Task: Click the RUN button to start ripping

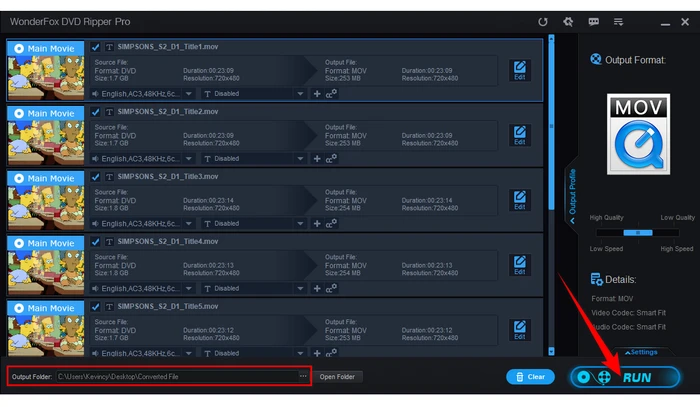Action: [x=625, y=377]
